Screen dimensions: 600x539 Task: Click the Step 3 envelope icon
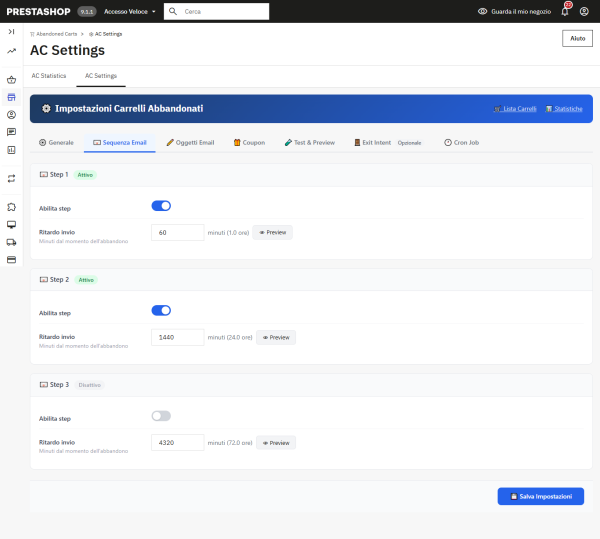click(44, 384)
